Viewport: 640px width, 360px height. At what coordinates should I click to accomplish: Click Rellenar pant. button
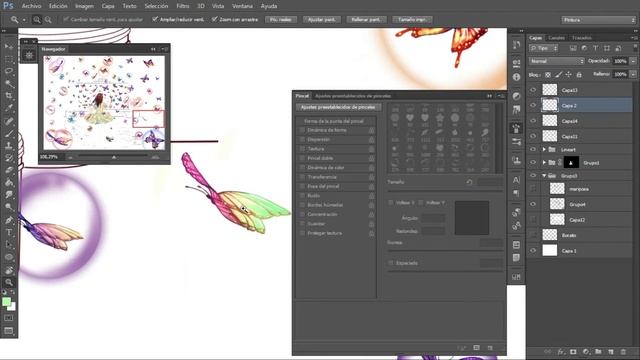tap(366, 20)
